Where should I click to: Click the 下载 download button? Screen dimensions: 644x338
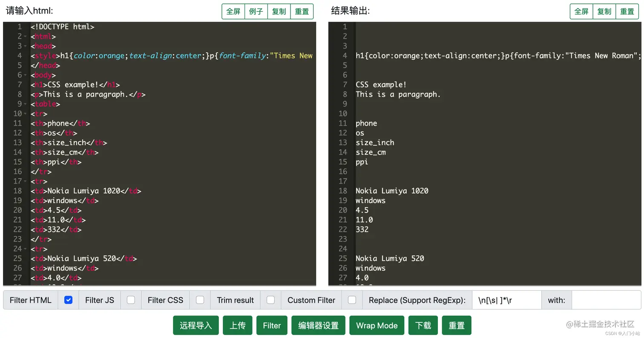pos(423,326)
